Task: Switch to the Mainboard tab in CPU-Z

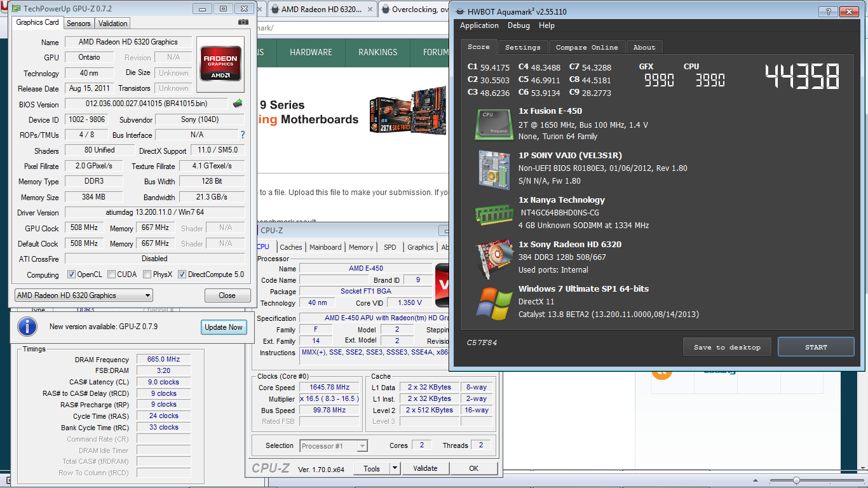Action: (x=325, y=247)
